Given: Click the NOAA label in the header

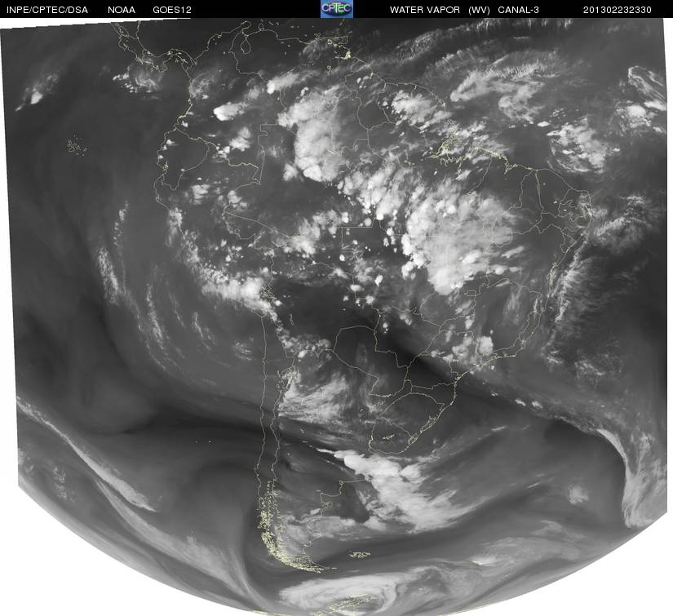Looking at the screenshot, I should (x=122, y=10).
